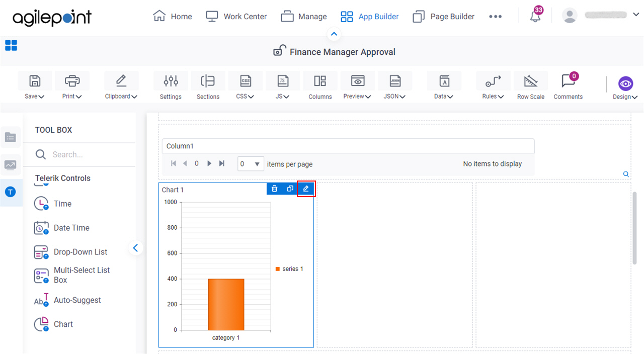
Task: Select the Date Time control
Action: pos(61,228)
